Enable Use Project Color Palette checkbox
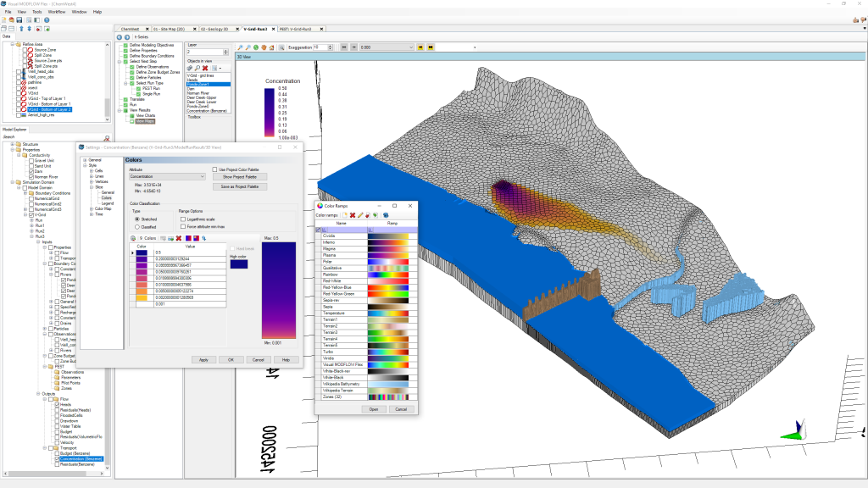The image size is (868, 488). pyautogui.click(x=215, y=169)
